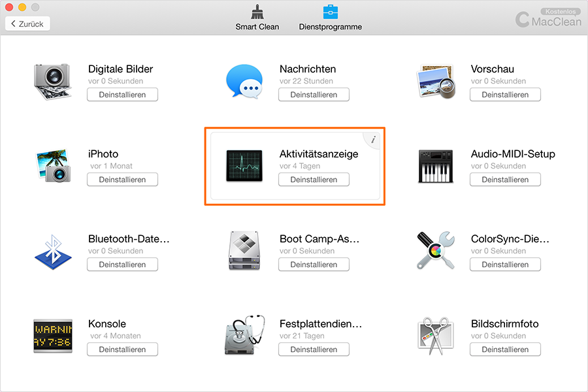This screenshot has height=392, width=588.
Task: Click the Aktivitätsanzeige monitor icon
Action: [x=244, y=166]
